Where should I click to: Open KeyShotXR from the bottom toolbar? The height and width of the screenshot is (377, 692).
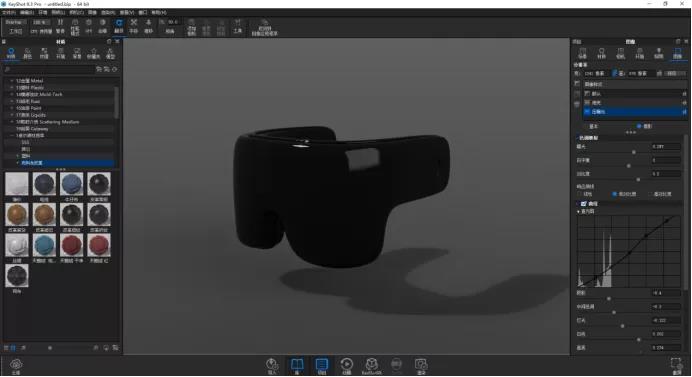371,366
